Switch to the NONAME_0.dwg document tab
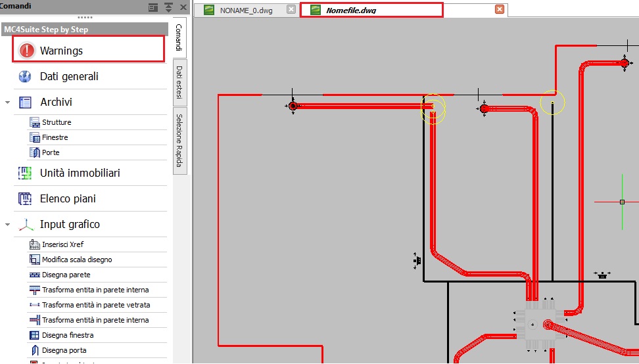Image resolution: width=639 pixels, height=364 pixels. tap(247, 10)
